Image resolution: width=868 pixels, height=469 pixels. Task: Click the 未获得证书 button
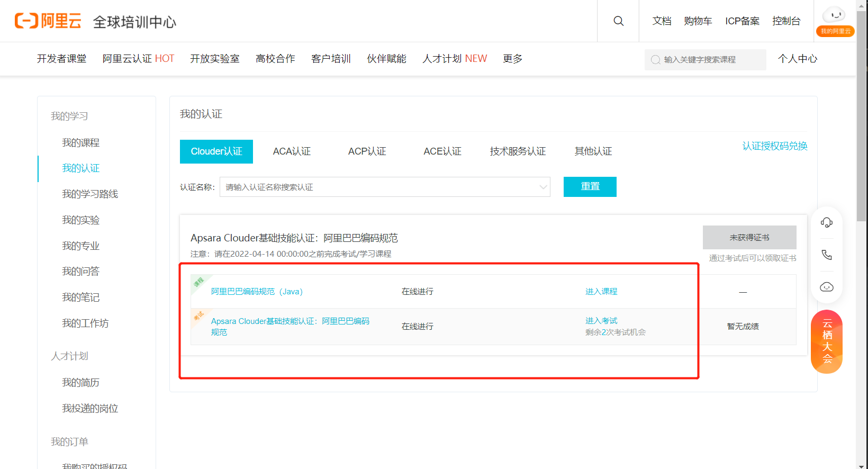click(x=749, y=237)
